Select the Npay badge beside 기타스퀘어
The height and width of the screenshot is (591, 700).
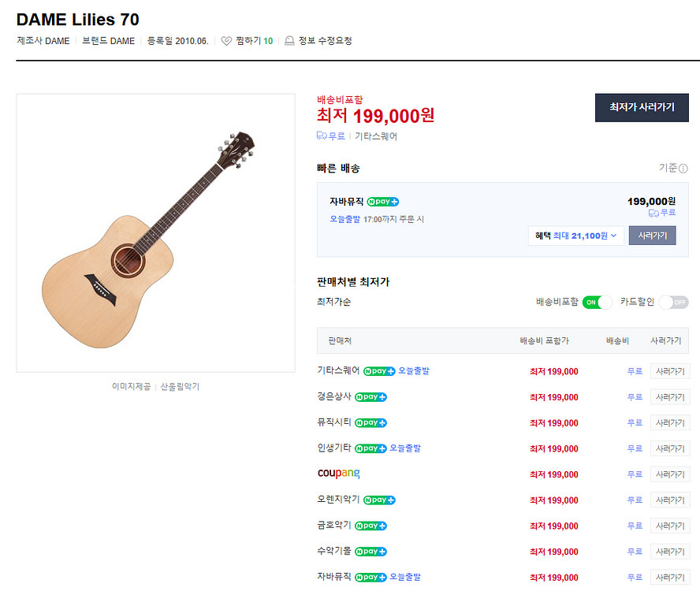point(378,371)
